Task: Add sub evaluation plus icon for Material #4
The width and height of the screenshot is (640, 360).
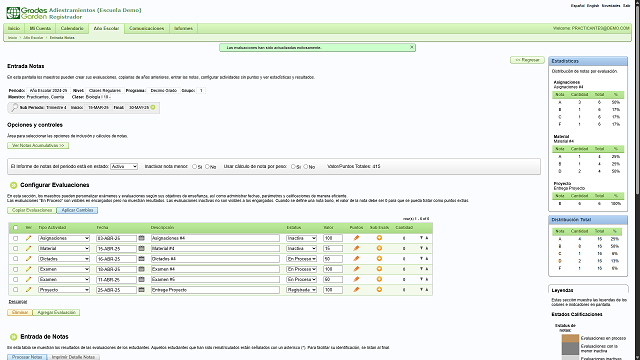Action: pos(379,248)
